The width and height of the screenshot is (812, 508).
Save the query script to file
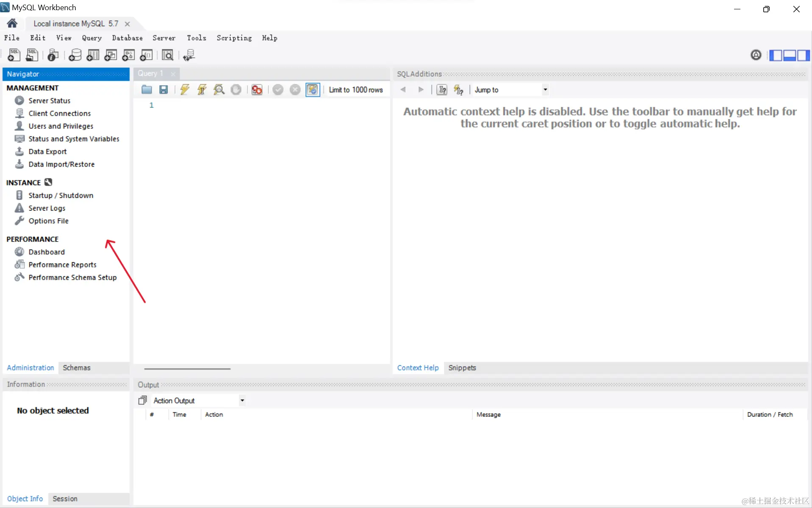[164, 89]
